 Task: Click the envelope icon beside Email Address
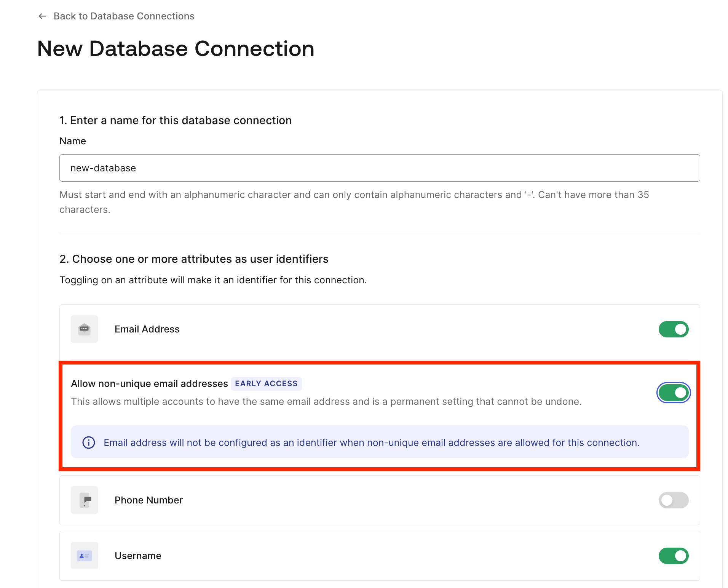click(84, 329)
